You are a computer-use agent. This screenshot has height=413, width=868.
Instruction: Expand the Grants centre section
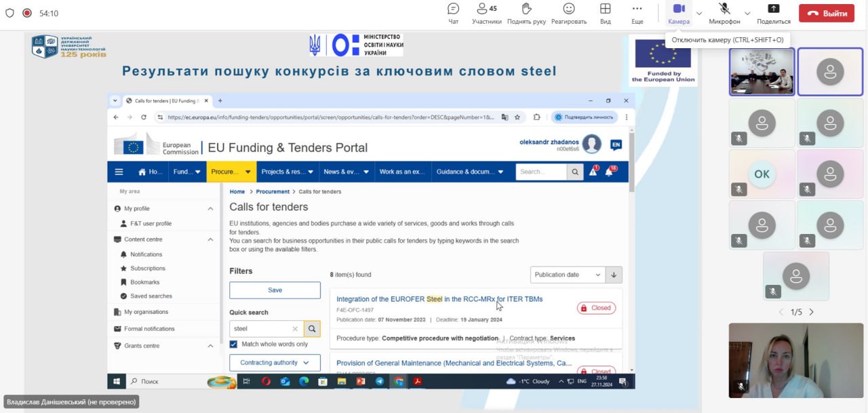pos(210,345)
